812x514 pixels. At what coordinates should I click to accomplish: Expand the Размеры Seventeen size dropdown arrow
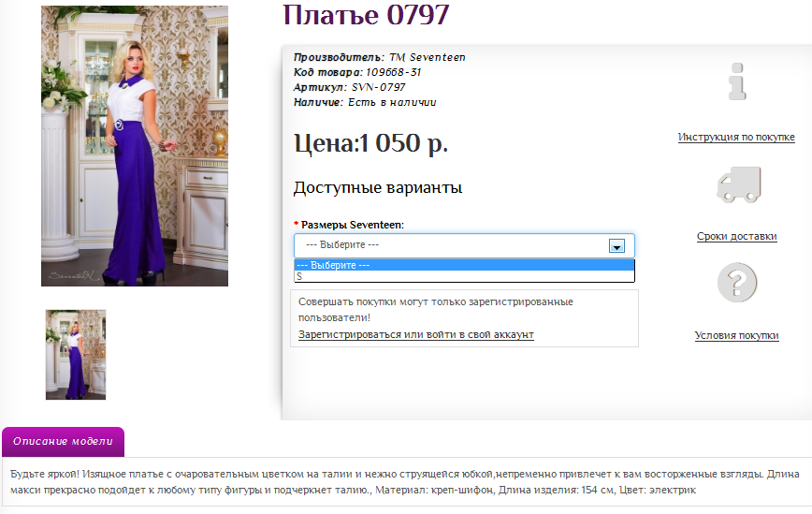(616, 246)
